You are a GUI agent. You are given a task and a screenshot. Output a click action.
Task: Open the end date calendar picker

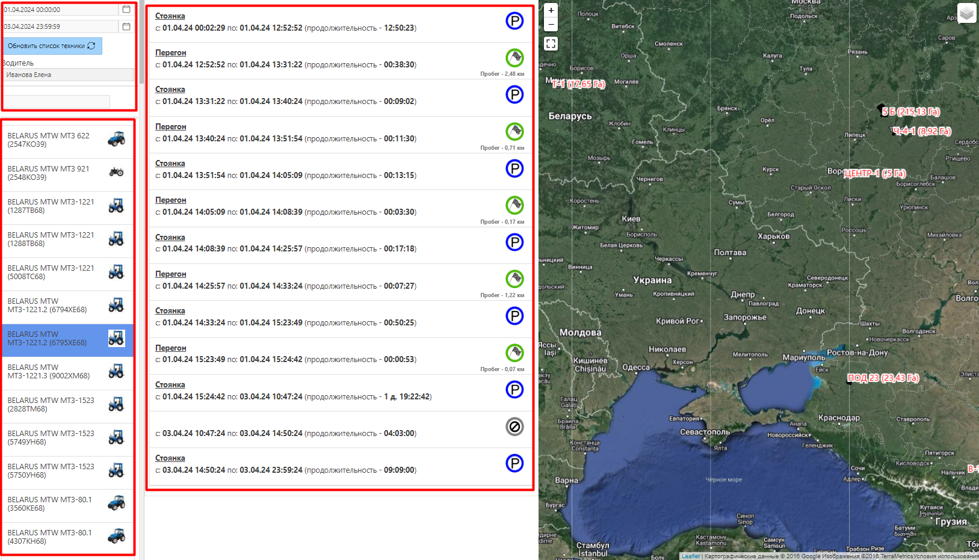(x=126, y=26)
